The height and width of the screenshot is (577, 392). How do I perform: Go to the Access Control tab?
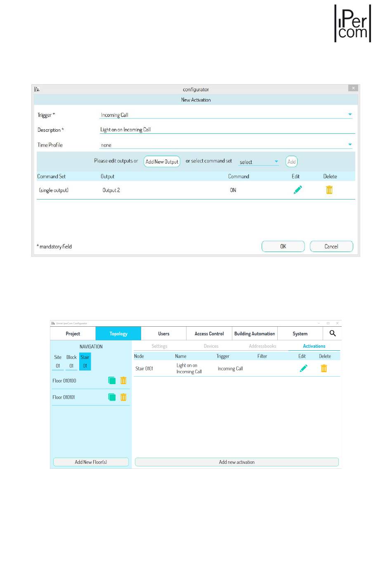coord(209,334)
